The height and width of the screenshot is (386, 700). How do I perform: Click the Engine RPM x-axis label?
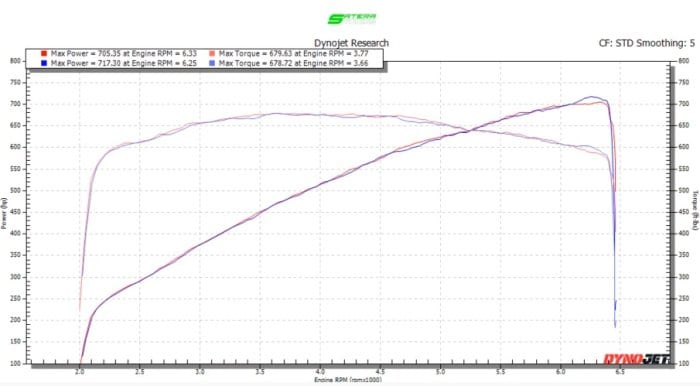[x=348, y=380]
